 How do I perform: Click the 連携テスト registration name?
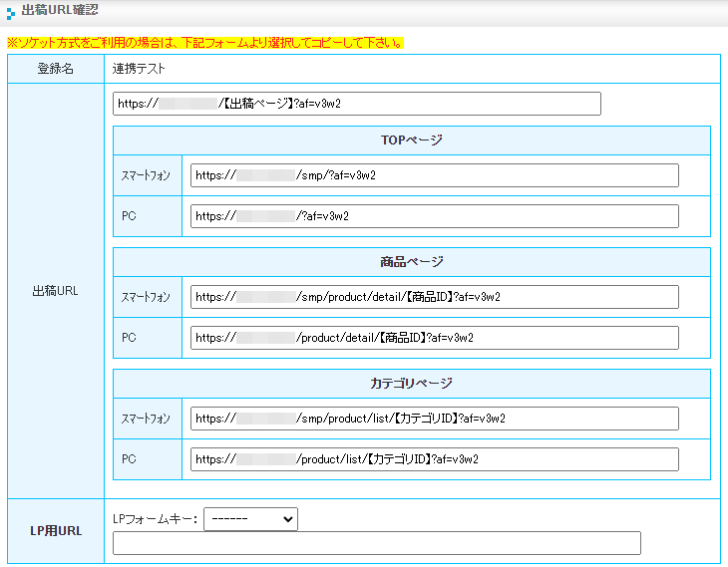pos(140,69)
